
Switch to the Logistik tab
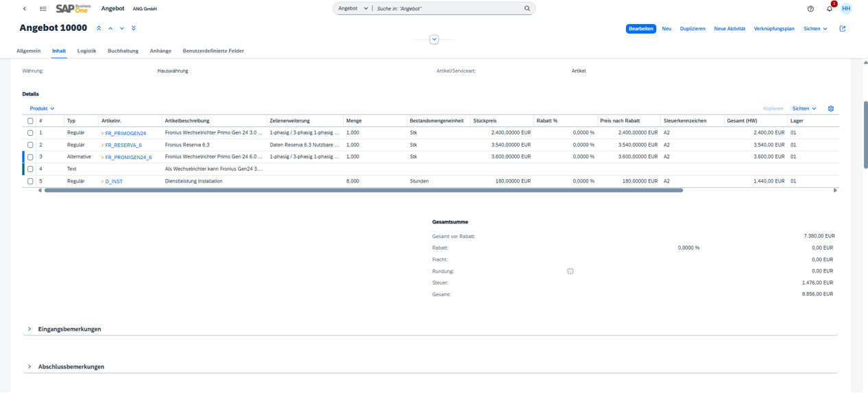[x=86, y=51]
